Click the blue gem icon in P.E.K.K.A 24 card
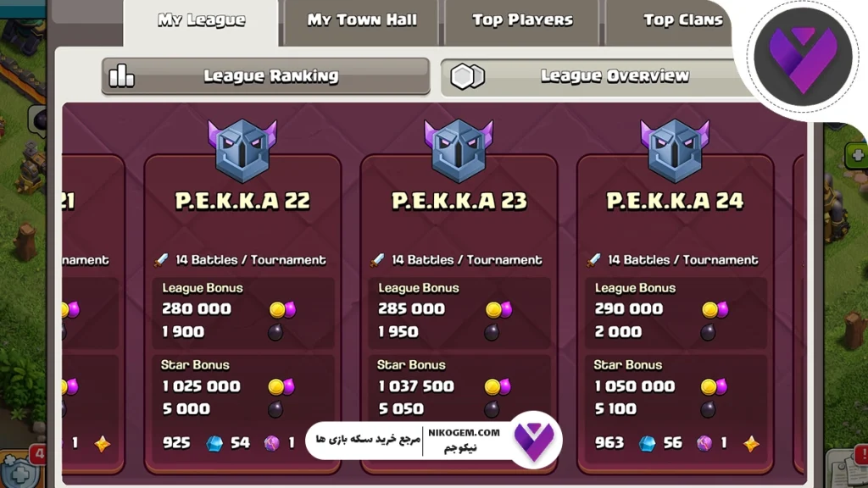 pos(647,443)
